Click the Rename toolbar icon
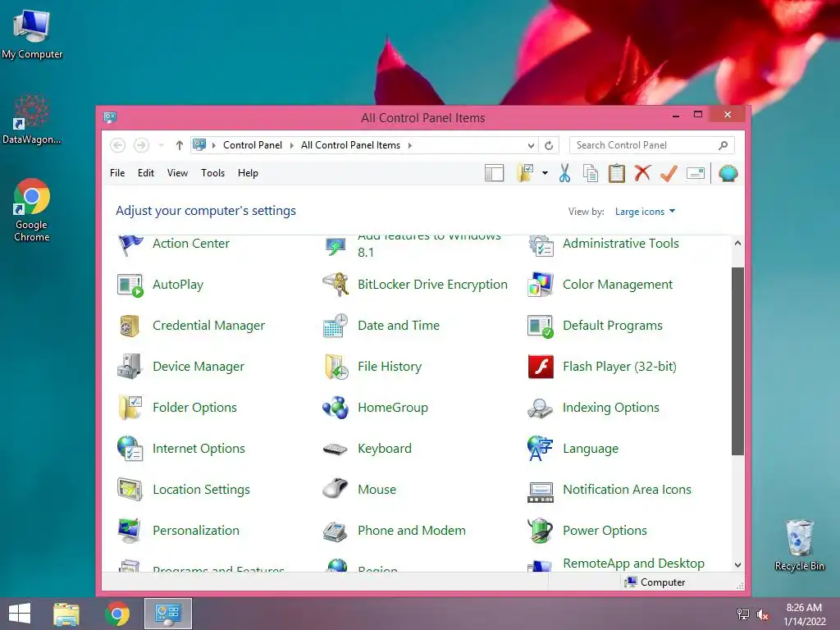 [x=696, y=174]
